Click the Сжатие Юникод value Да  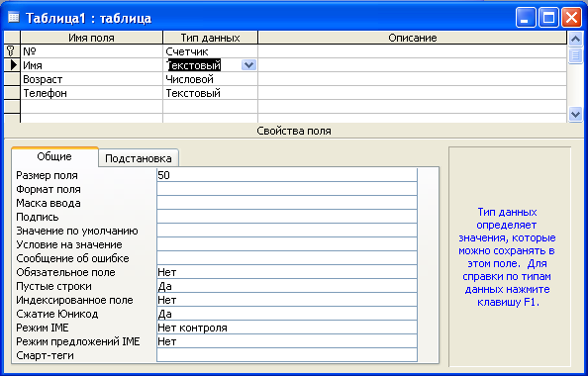(287, 314)
